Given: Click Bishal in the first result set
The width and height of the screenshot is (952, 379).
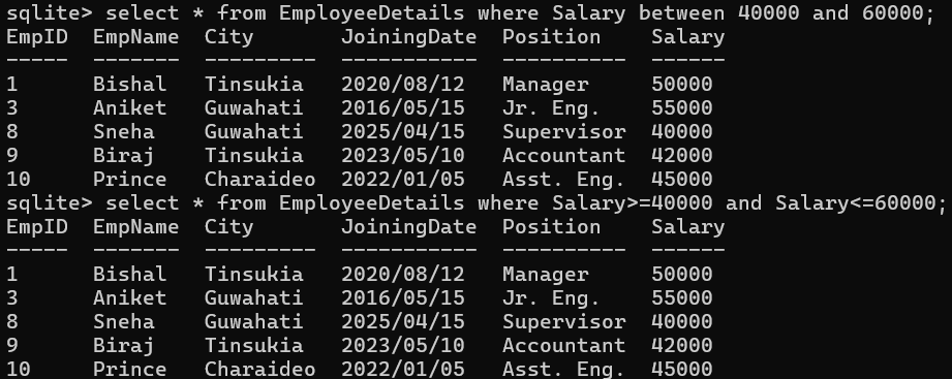Looking at the screenshot, I should tap(129, 84).
